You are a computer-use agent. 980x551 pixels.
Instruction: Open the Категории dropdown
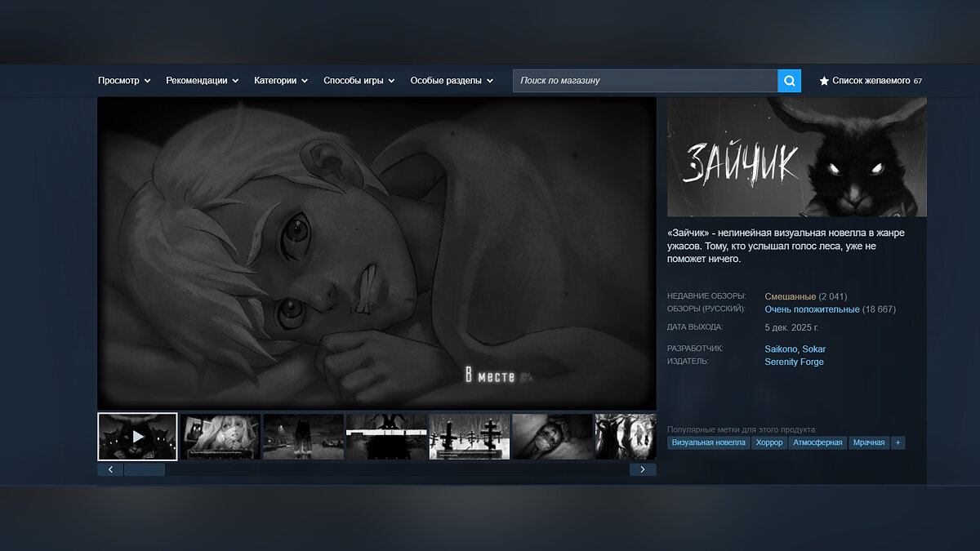click(x=281, y=81)
